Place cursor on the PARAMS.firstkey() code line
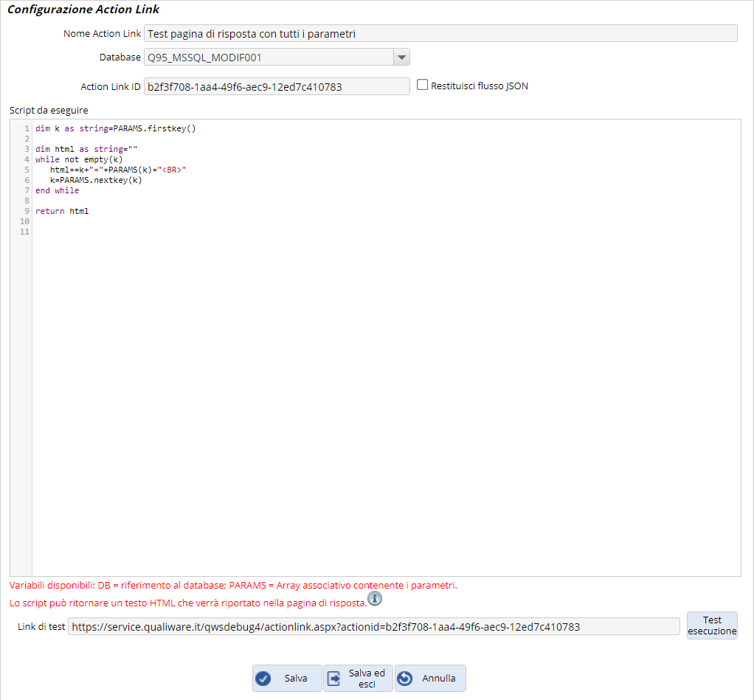The height and width of the screenshot is (700, 754). click(x=116, y=128)
